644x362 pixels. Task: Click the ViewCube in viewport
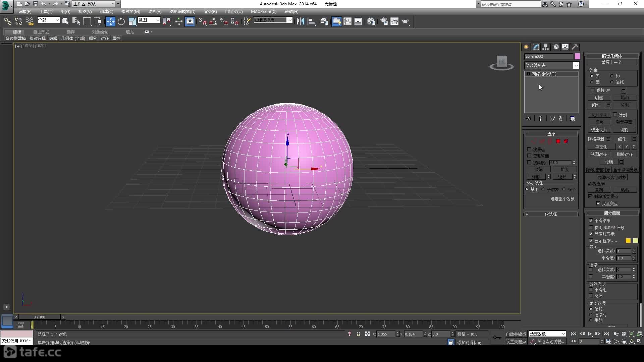[501, 63]
